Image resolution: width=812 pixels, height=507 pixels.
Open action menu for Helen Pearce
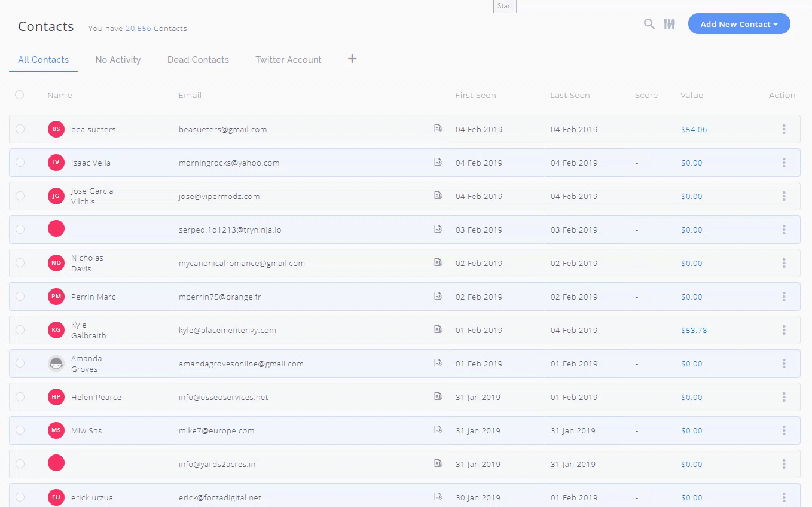784,397
